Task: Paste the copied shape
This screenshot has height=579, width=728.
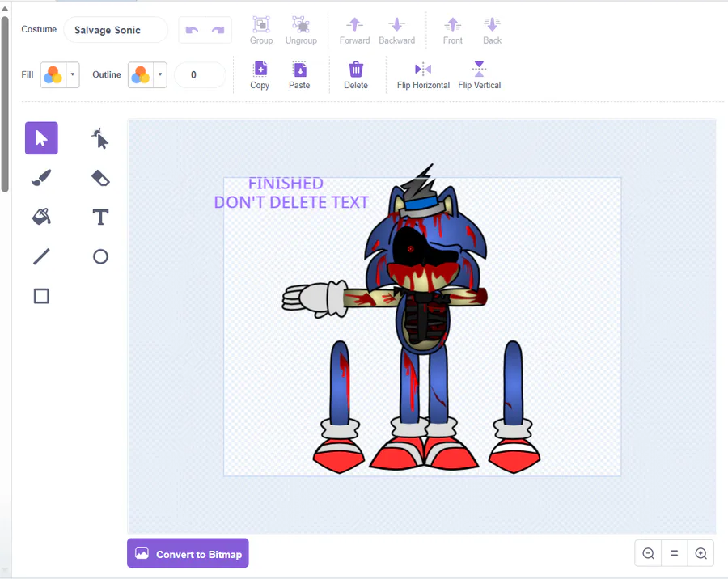Action: click(x=299, y=75)
